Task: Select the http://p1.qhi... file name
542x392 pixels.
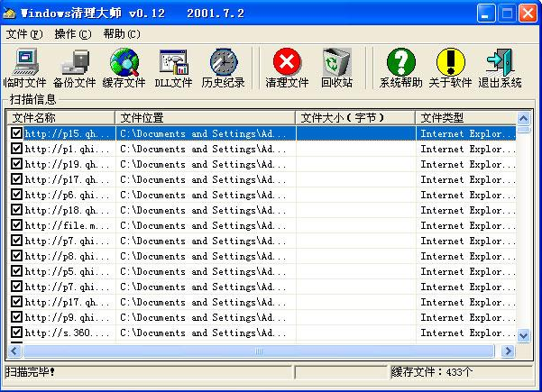Action: coord(68,149)
